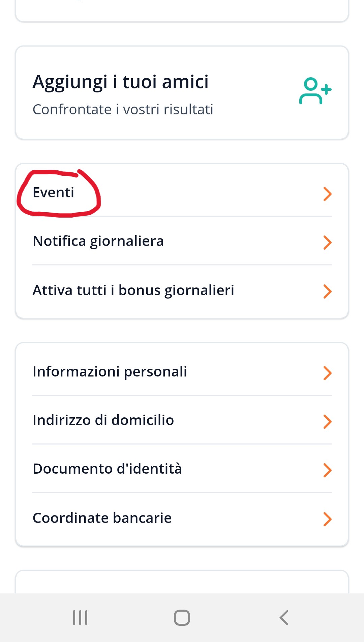
Task: Open the Eventi menu entry
Action: 182,193
